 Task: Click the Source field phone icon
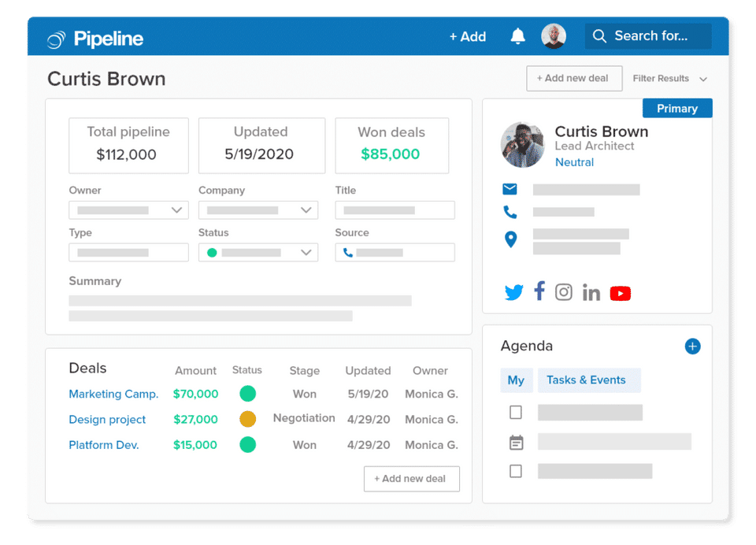pyautogui.click(x=347, y=253)
